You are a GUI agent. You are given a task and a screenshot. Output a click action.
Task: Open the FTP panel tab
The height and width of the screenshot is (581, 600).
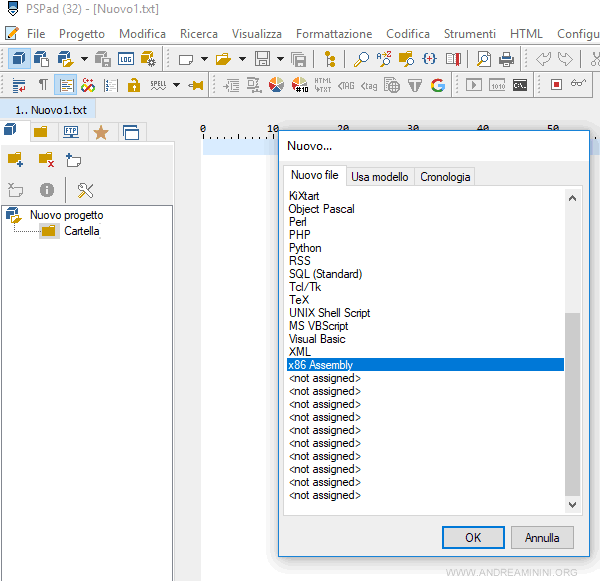(71, 131)
